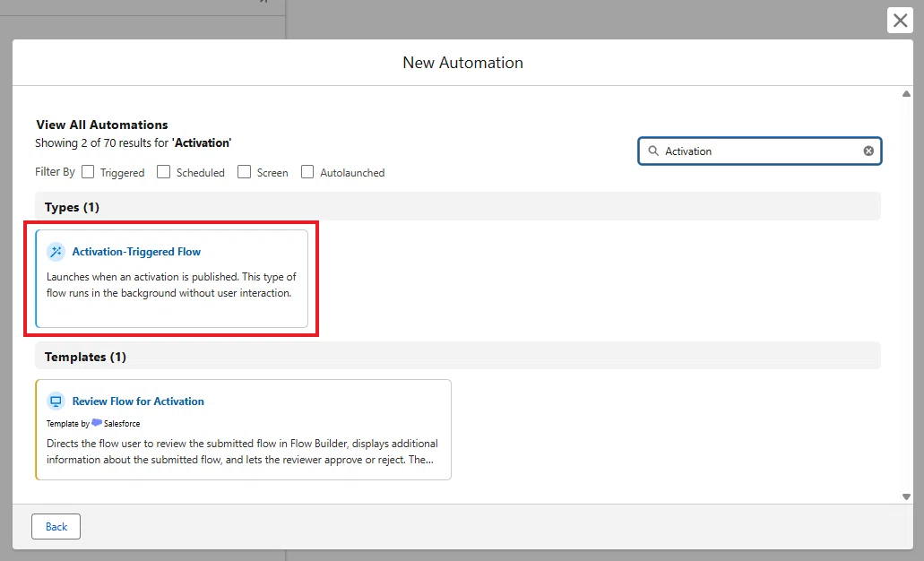Clear the Activation search text
Viewport: 924px width, 561px height.
[x=868, y=151]
